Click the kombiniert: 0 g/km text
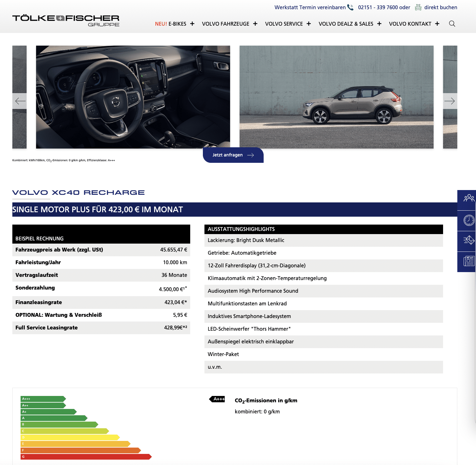Screen dimensions: 476x465 [257, 412]
